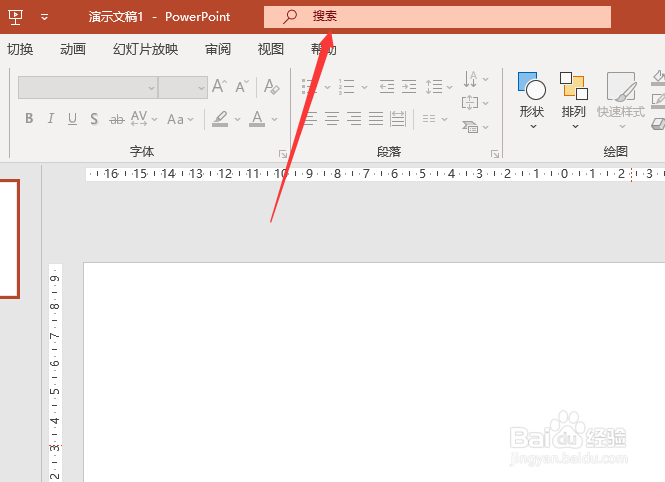Toggle underline formatting
This screenshot has height=482, width=665.
pyautogui.click(x=73, y=119)
